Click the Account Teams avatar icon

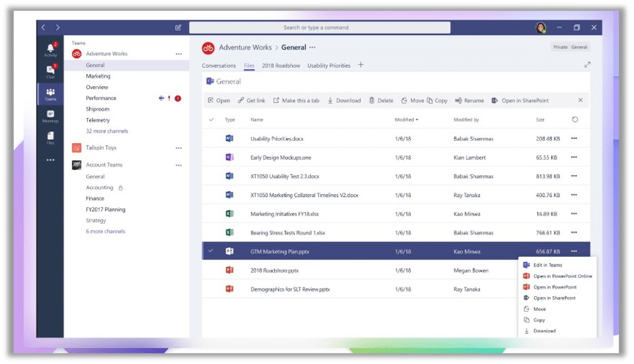(77, 164)
